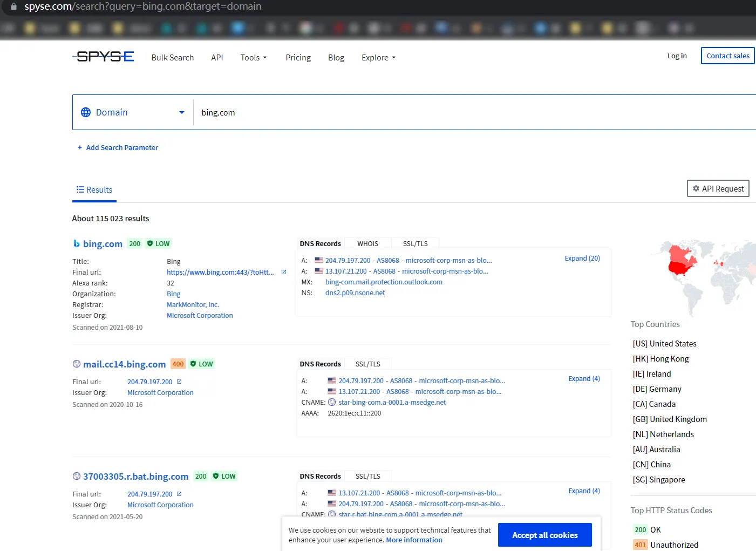Open the Final url https://www.bing.com:443 link

point(220,272)
